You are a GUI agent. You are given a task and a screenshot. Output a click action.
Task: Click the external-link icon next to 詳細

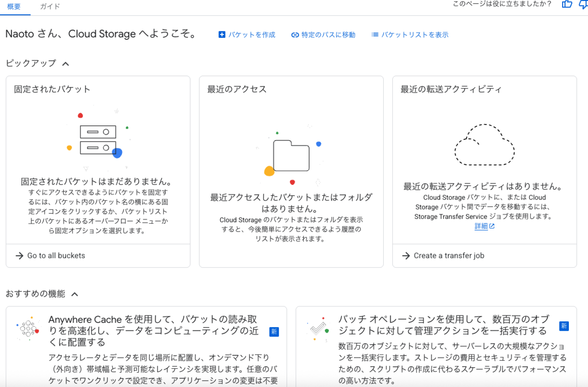click(x=492, y=226)
